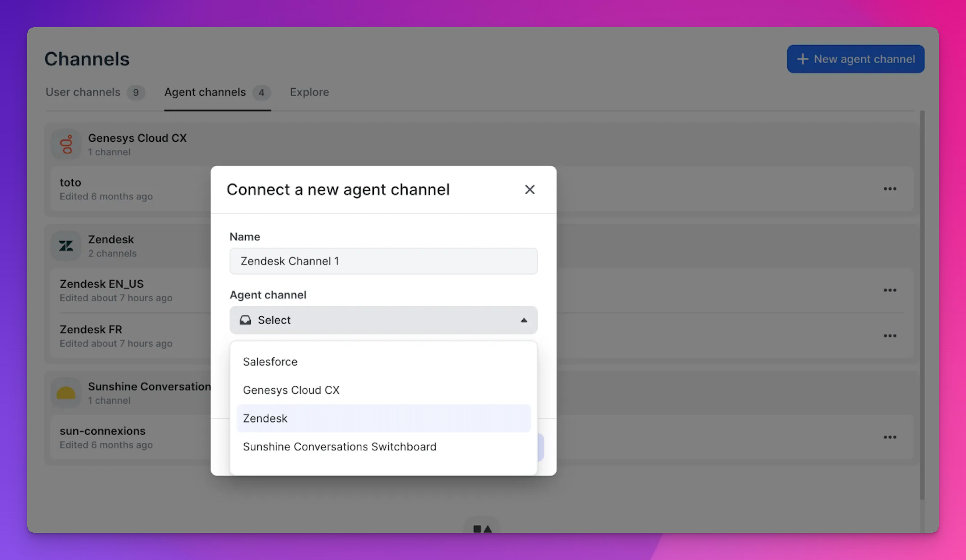Open more options for Zendesk EN_US
Screen dimensions: 966x560
890,290
